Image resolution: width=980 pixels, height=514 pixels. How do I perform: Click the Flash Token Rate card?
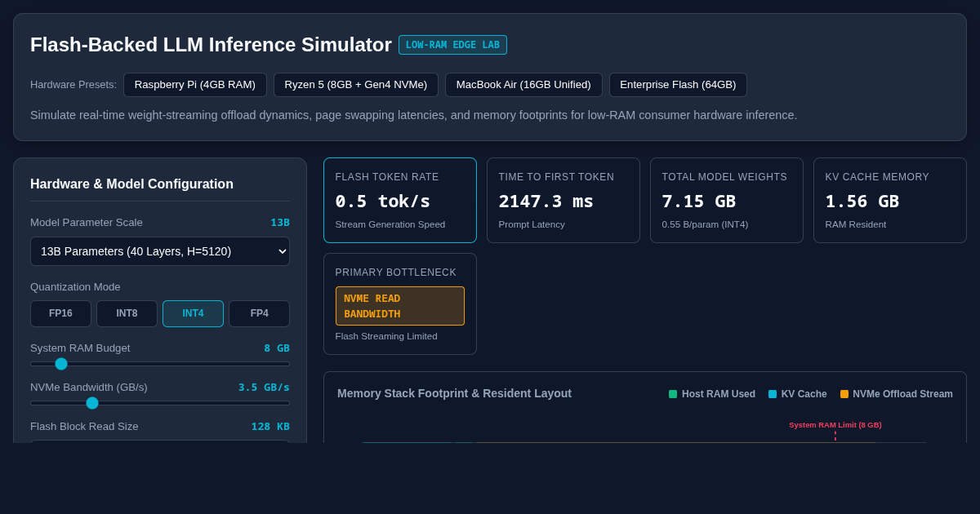click(400, 200)
